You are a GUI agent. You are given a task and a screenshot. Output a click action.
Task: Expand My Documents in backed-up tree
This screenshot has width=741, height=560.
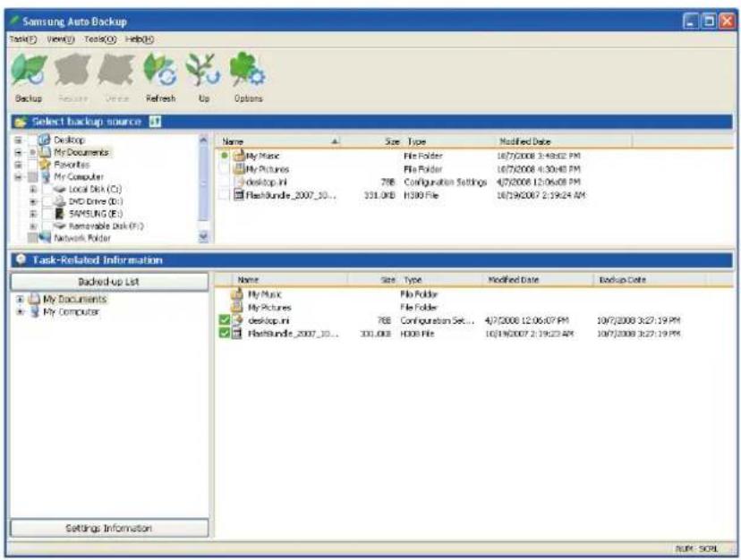(x=20, y=299)
